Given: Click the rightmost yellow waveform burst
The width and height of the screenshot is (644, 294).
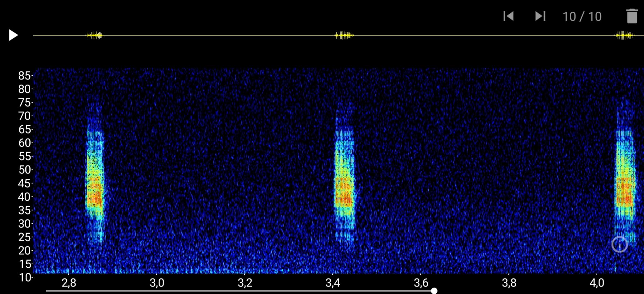Looking at the screenshot, I should (x=624, y=35).
